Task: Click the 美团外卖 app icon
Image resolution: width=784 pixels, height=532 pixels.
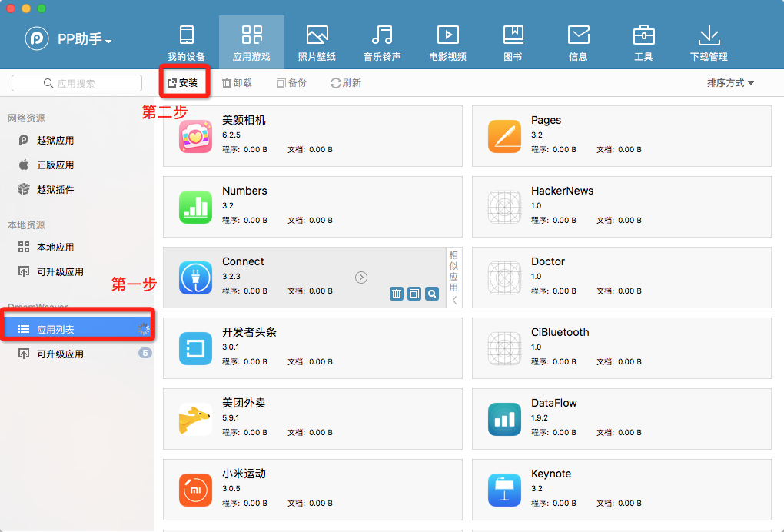Action: (x=195, y=419)
